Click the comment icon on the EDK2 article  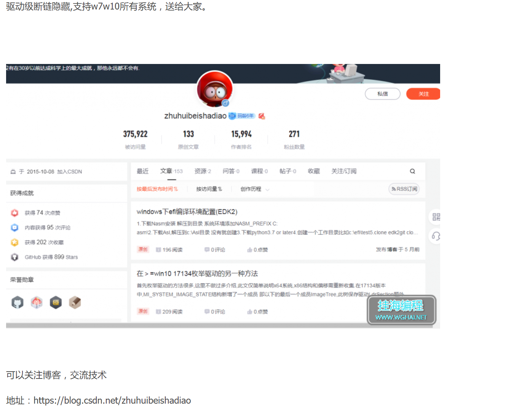[x=207, y=250]
